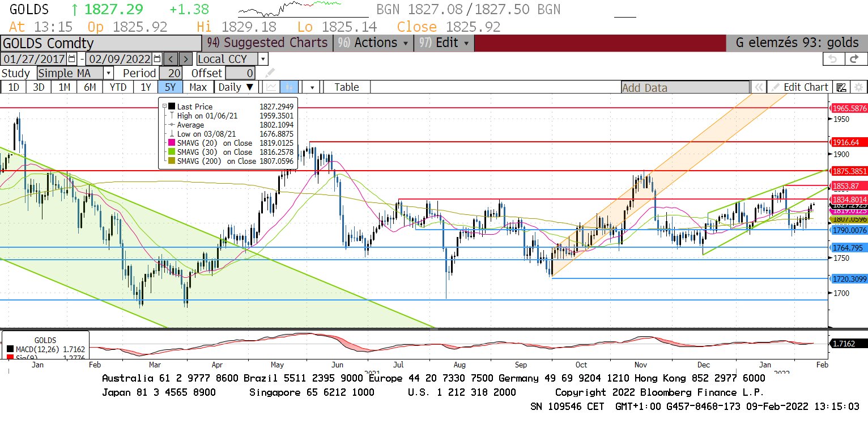
Task: Select the 1M range tab
Action: (x=64, y=87)
